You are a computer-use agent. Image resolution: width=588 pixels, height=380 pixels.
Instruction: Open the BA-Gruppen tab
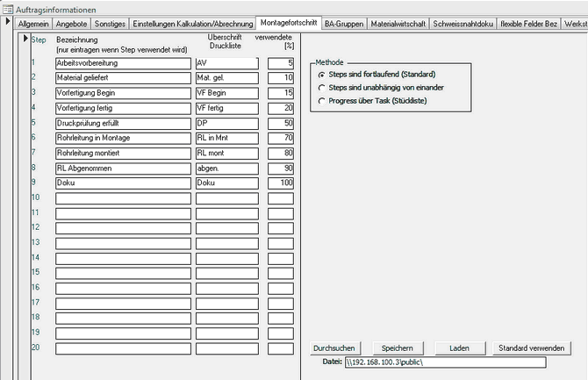pyautogui.click(x=343, y=23)
